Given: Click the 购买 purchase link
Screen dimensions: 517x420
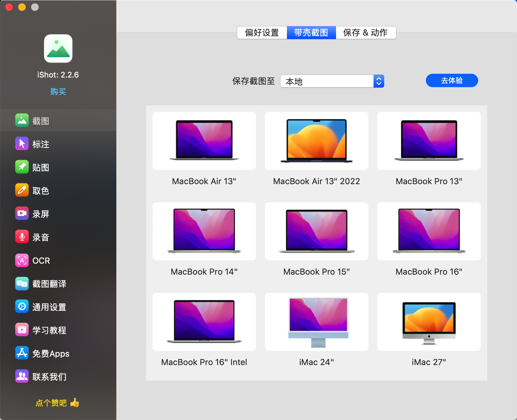Looking at the screenshot, I should [x=58, y=92].
